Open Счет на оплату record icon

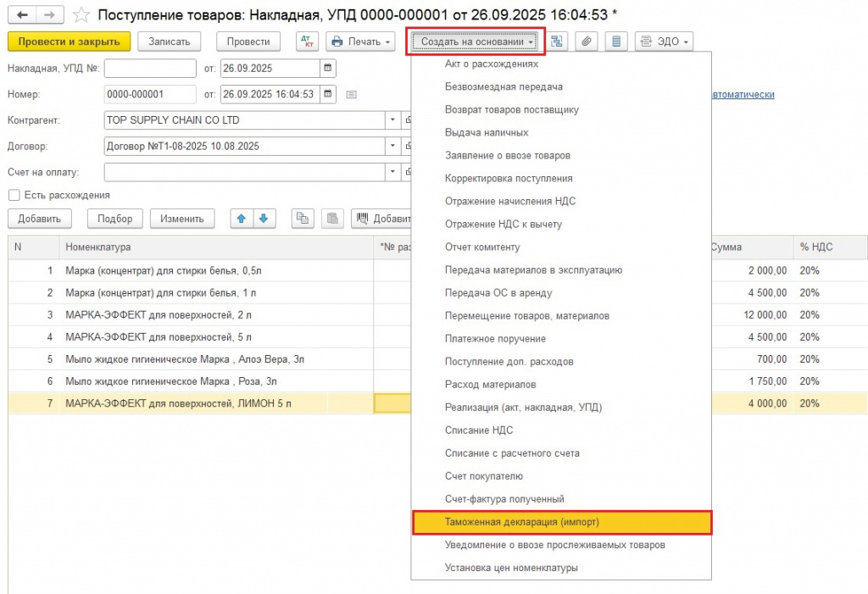click(x=407, y=172)
